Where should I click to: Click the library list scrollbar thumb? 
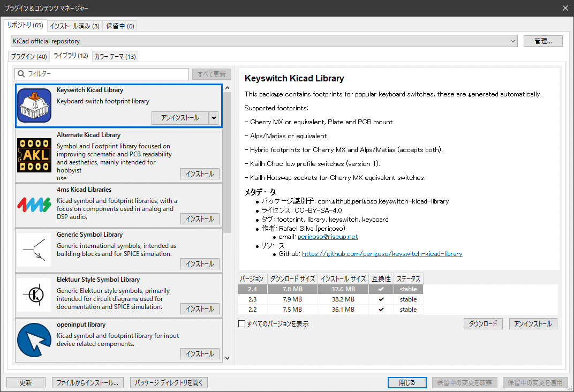tap(228, 162)
